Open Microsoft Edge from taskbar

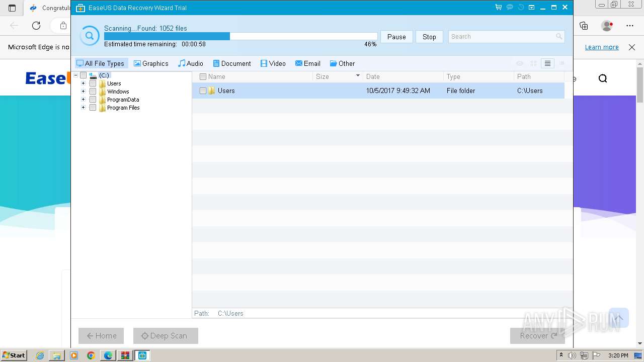tap(108, 355)
